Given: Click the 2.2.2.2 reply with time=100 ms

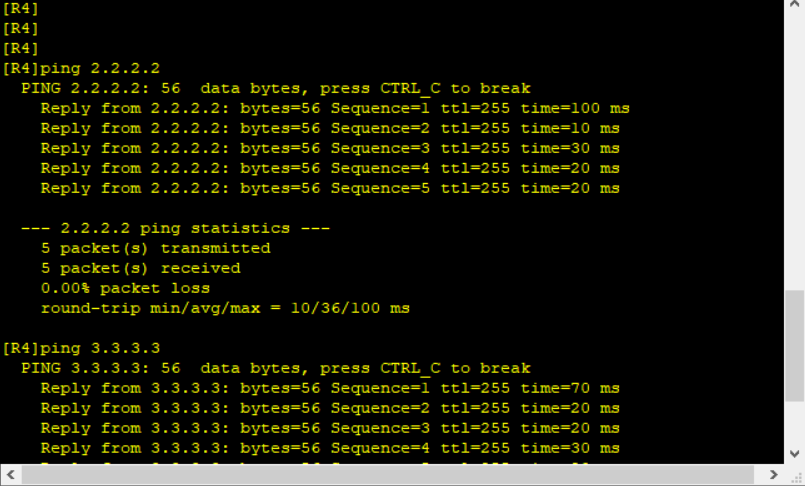Looking at the screenshot, I should (x=335, y=108).
